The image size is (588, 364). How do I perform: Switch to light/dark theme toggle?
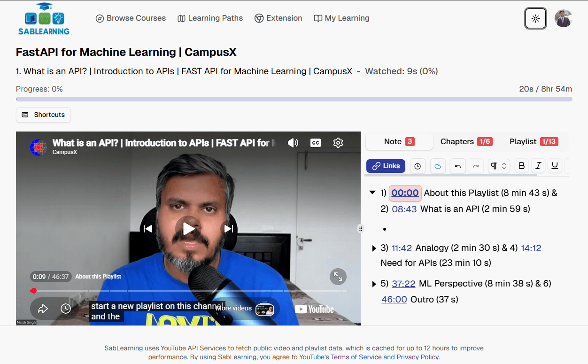(x=535, y=18)
